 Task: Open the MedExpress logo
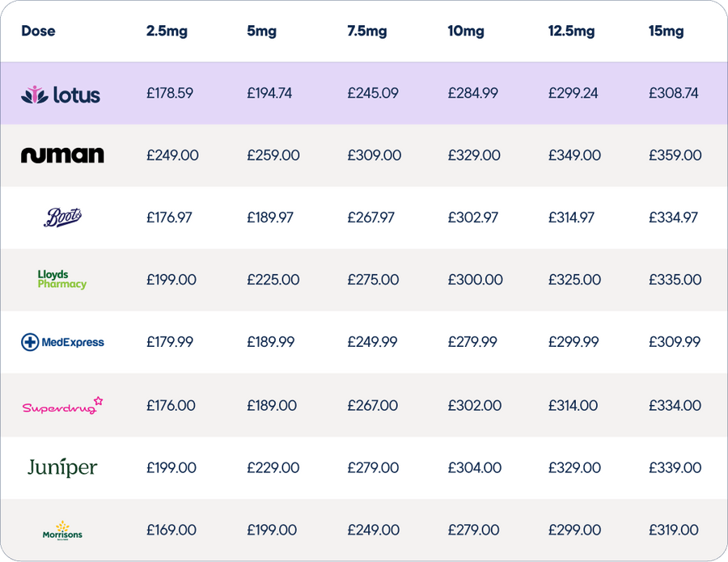pyautogui.click(x=62, y=342)
